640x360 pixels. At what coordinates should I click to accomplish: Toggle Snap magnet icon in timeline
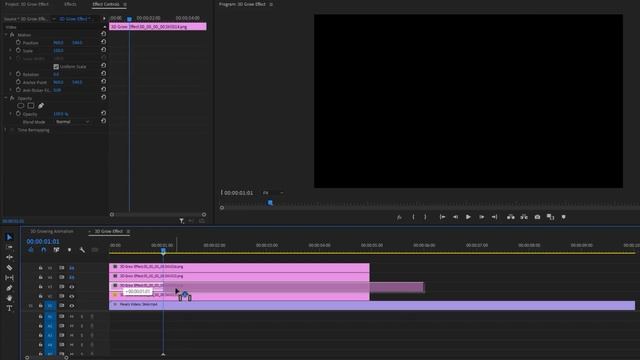(x=43, y=250)
